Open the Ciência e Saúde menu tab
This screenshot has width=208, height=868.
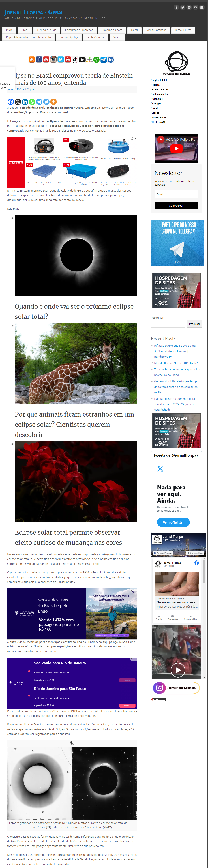coord(47,30)
